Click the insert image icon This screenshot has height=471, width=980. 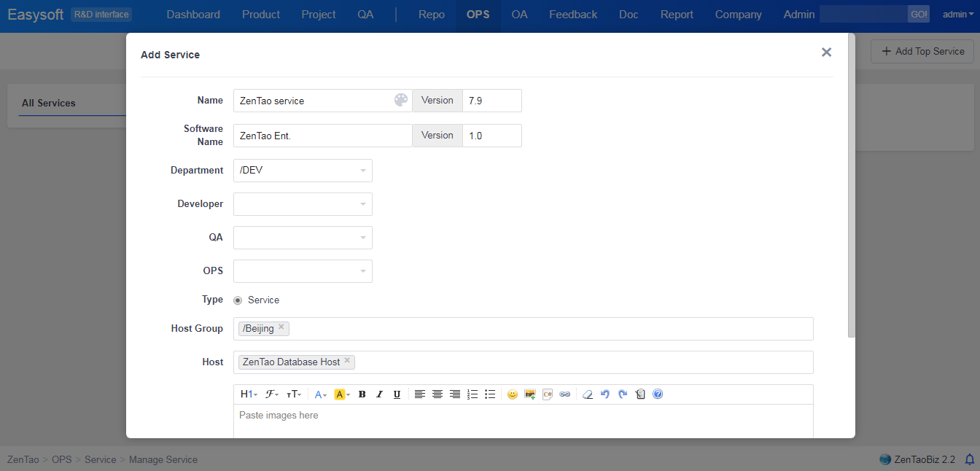point(530,394)
